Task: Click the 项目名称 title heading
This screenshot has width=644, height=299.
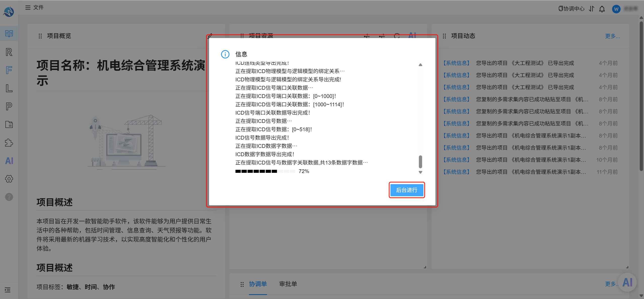Action: [121, 73]
